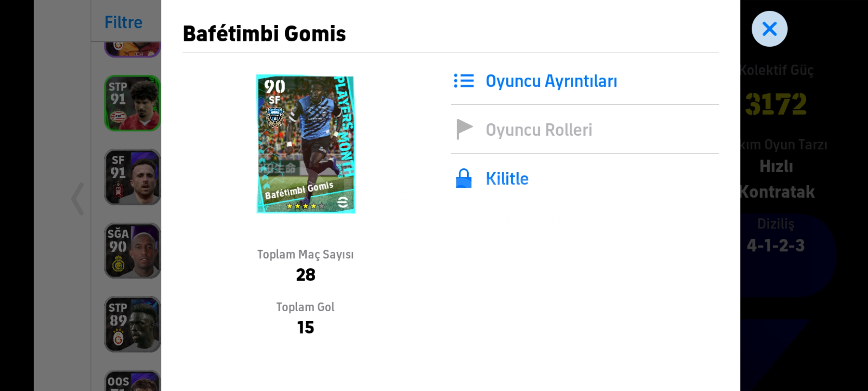
Task: Select the Oyuncu Rolleri label
Action: (x=539, y=130)
